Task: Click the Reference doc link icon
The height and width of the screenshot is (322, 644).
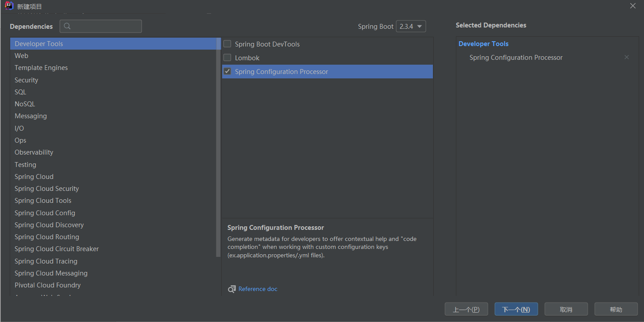Action: tap(232, 289)
